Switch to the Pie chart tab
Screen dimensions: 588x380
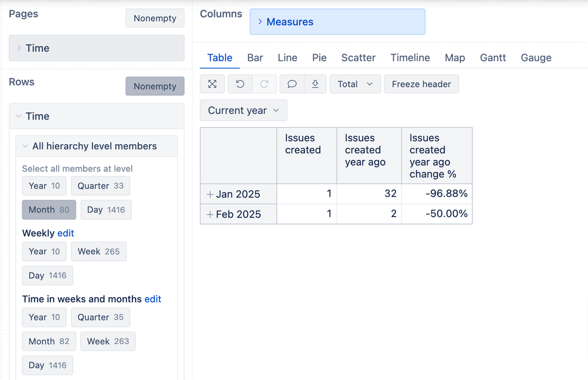[319, 58]
